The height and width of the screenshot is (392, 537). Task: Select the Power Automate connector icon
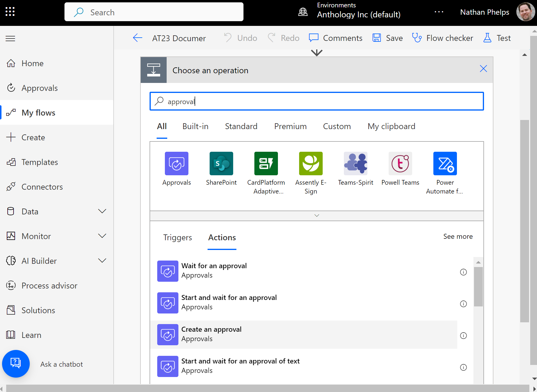pyautogui.click(x=445, y=164)
